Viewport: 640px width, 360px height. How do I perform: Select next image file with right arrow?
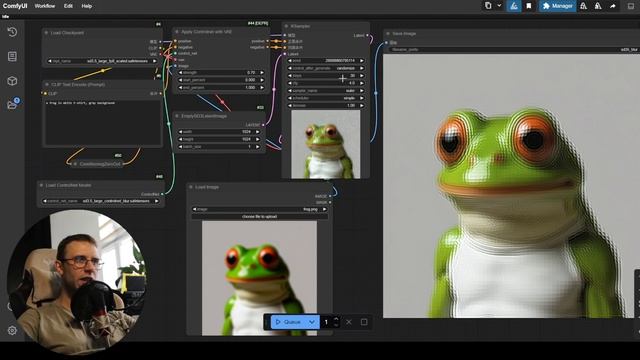point(324,209)
